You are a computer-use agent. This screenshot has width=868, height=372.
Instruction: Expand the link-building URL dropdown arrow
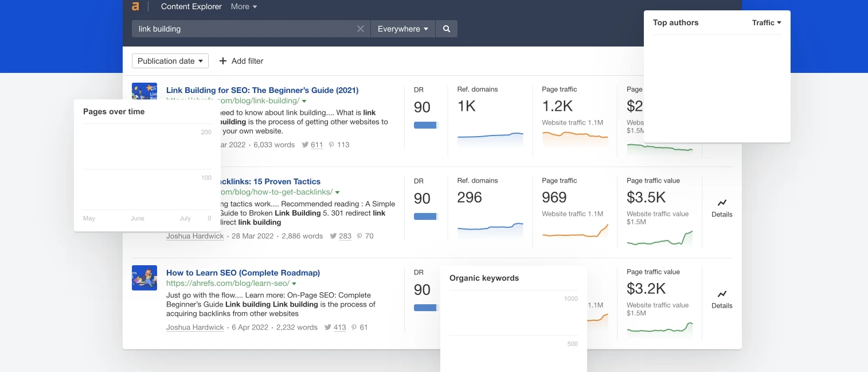[304, 101]
